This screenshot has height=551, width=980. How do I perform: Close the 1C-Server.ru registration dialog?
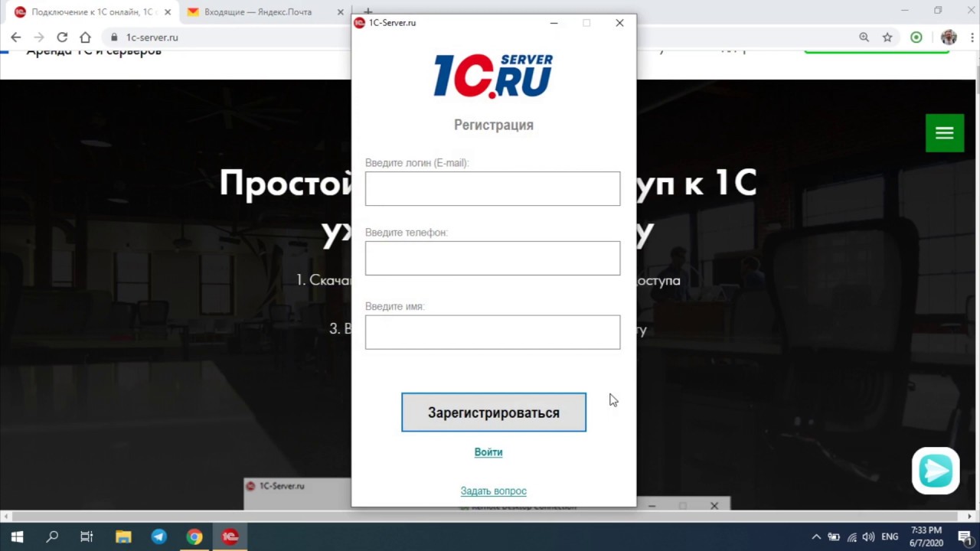click(619, 23)
